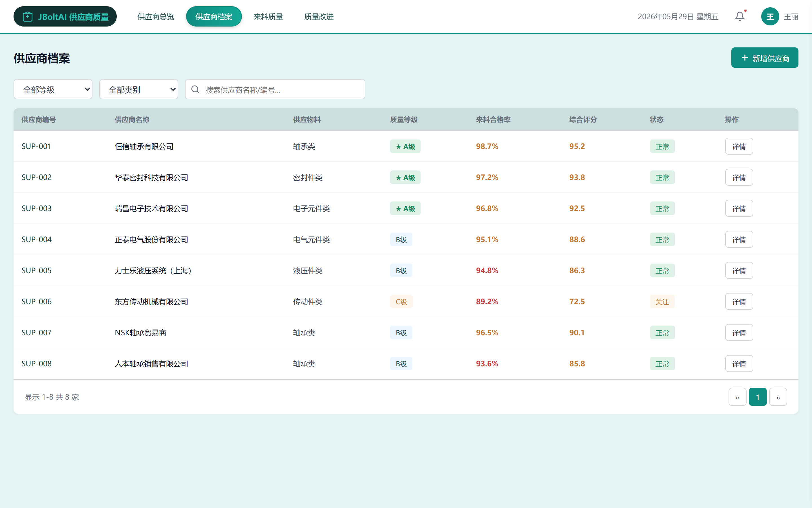The width and height of the screenshot is (812, 508).
Task: View details for SUP-002
Action: [739, 178]
